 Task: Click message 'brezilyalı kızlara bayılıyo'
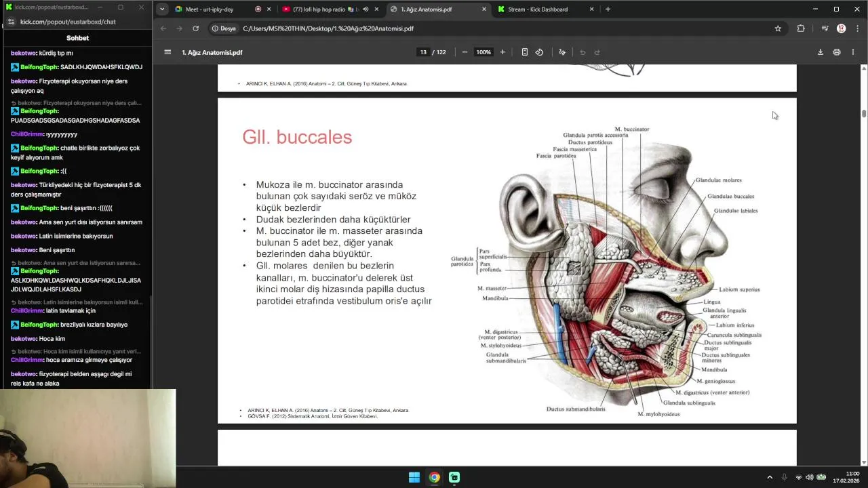pyautogui.click(x=94, y=325)
